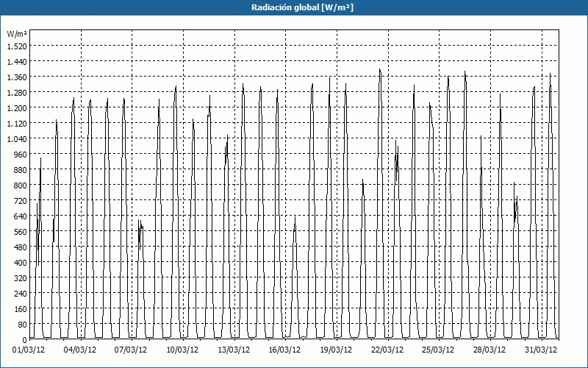The height and width of the screenshot is (368, 588).
Task: Click y-axis value 160
Action: pyautogui.click(x=21, y=309)
